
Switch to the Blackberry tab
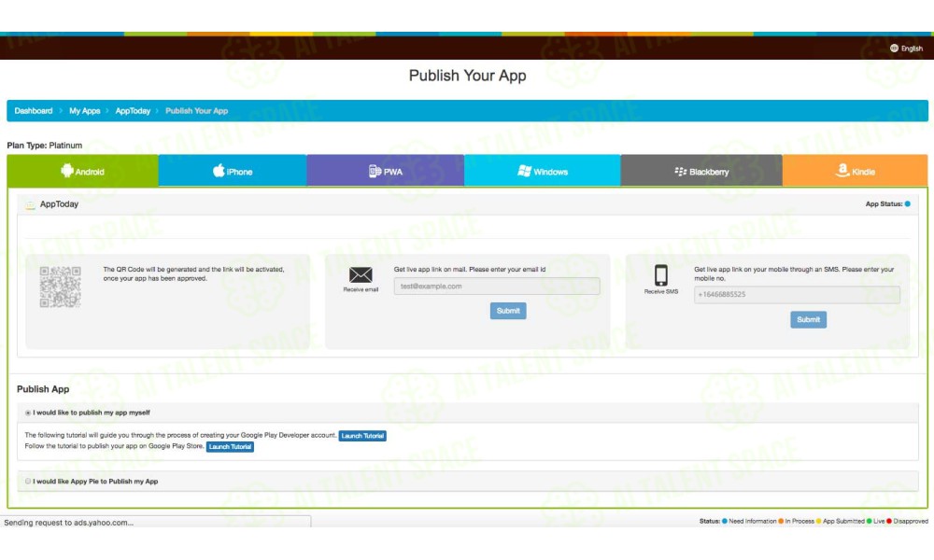[701, 171]
